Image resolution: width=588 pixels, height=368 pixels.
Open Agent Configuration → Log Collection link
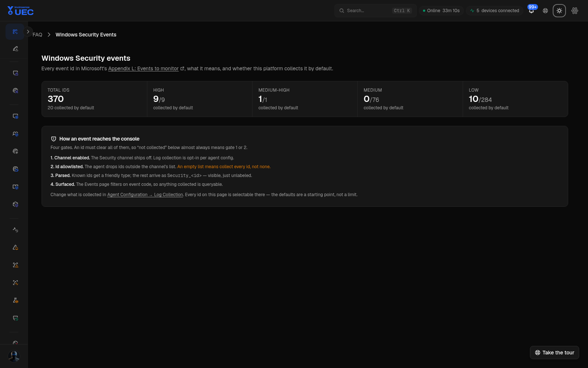(145, 195)
